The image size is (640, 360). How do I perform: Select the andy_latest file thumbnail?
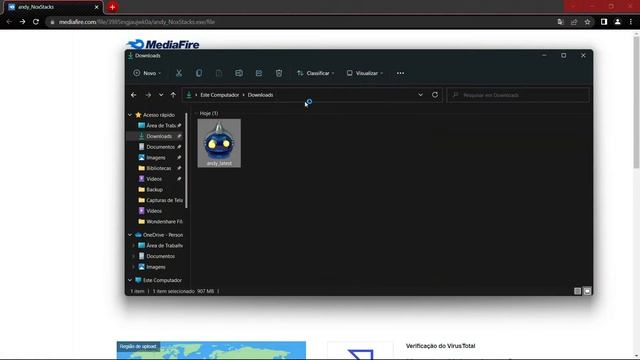click(219, 143)
